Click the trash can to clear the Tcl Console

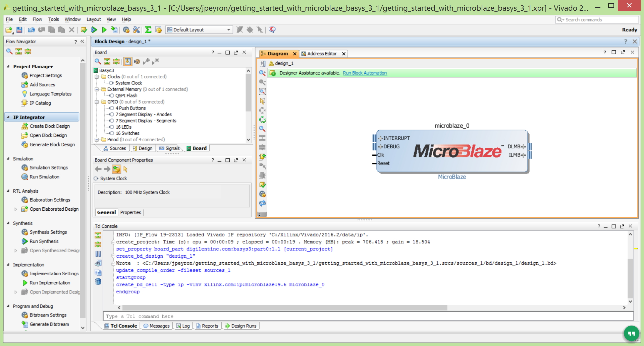click(x=98, y=282)
